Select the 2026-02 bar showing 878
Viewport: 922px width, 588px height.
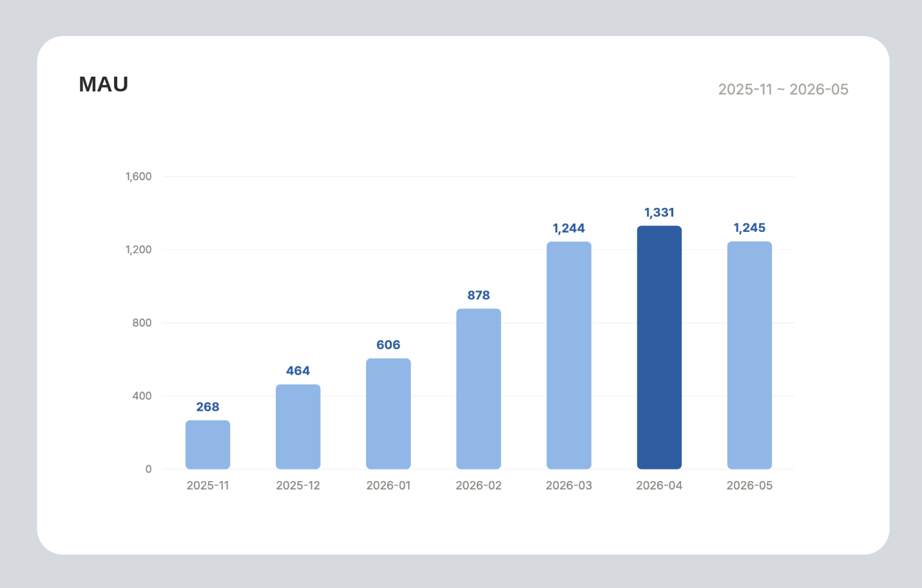pos(479,389)
